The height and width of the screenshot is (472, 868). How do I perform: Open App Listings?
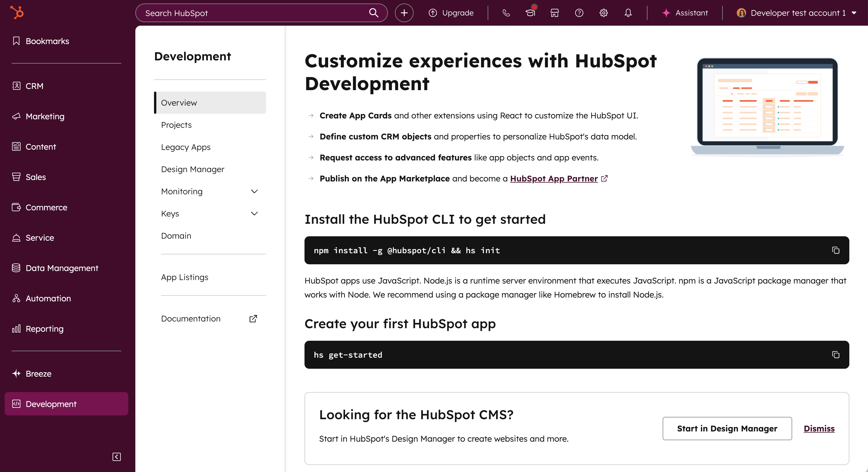(185, 277)
